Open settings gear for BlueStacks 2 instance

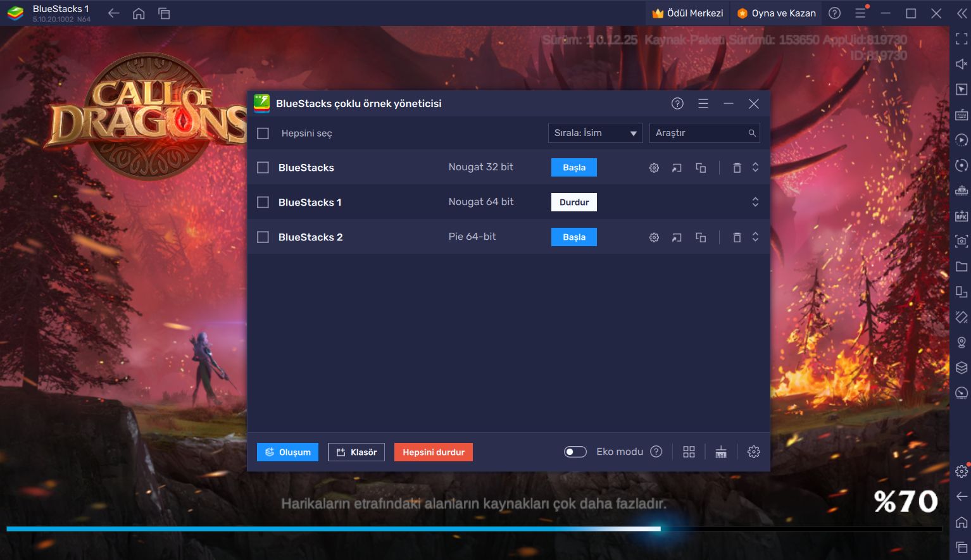pyautogui.click(x=654, y=237)
